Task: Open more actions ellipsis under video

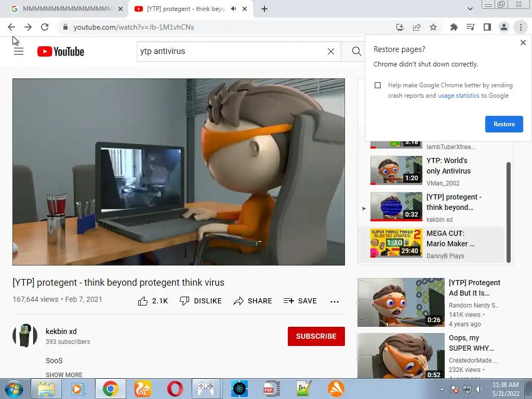Action: click(335, 302)
